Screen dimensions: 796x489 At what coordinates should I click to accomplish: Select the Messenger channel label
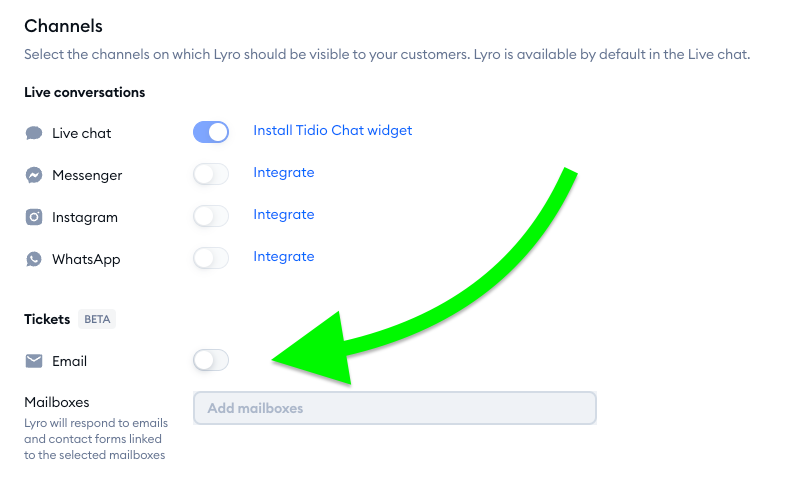click(87, 175)
